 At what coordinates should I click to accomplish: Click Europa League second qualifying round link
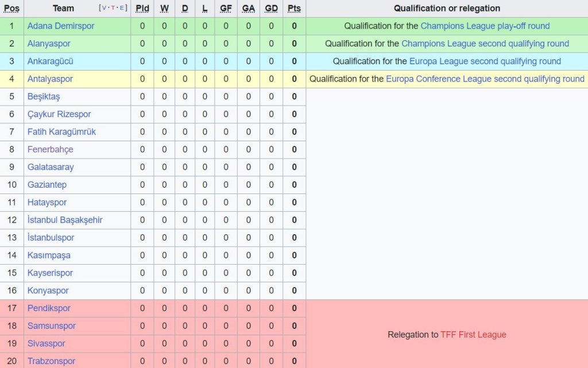click(485, 61)
